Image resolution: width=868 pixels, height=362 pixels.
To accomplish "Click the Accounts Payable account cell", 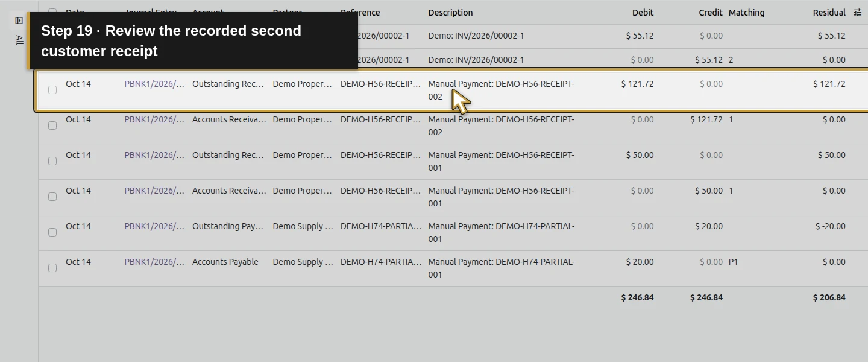I will (225, 262).
